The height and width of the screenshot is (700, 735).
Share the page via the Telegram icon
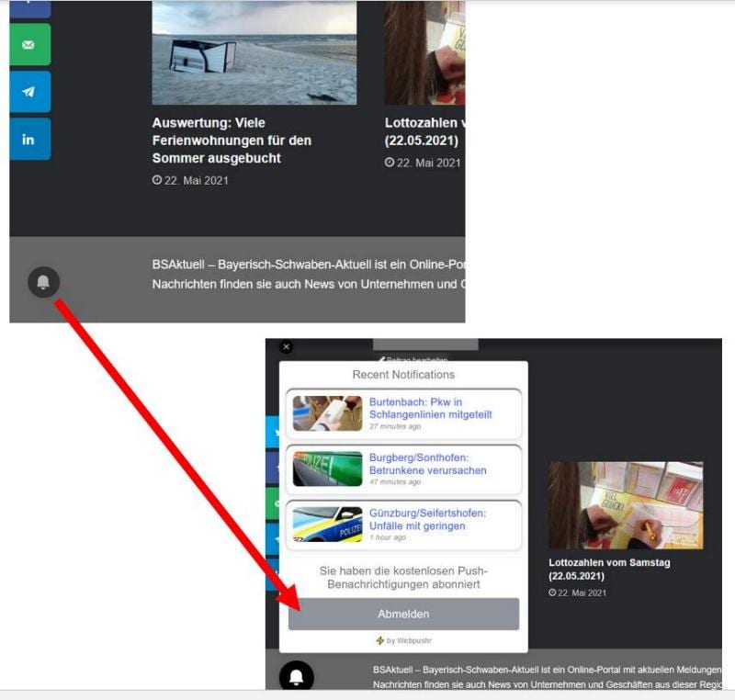coord(30,92)
